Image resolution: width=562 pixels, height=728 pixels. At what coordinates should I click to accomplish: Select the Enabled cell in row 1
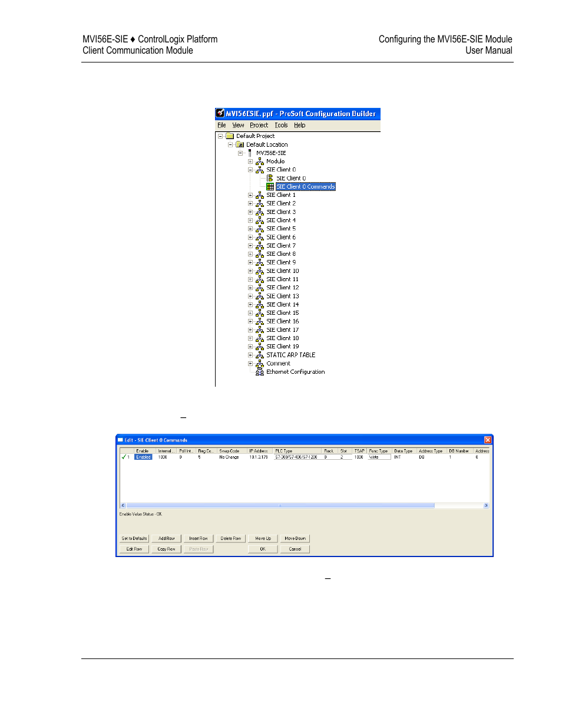click(144, 457)
